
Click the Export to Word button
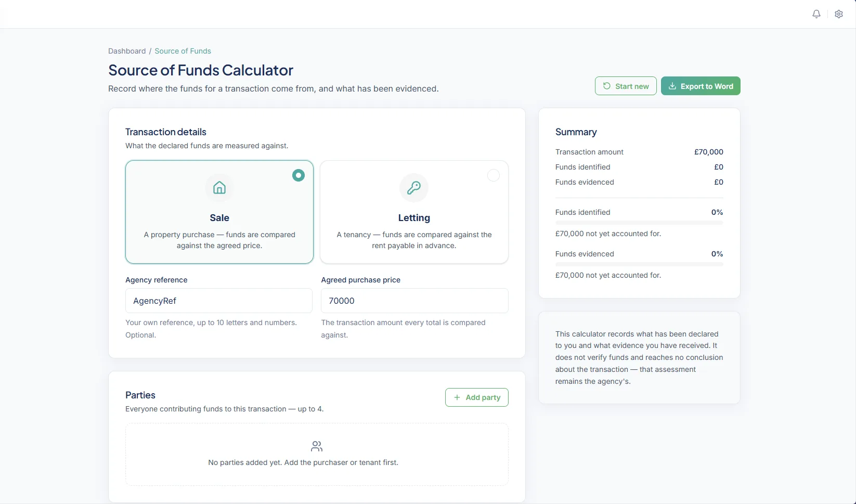701,86
